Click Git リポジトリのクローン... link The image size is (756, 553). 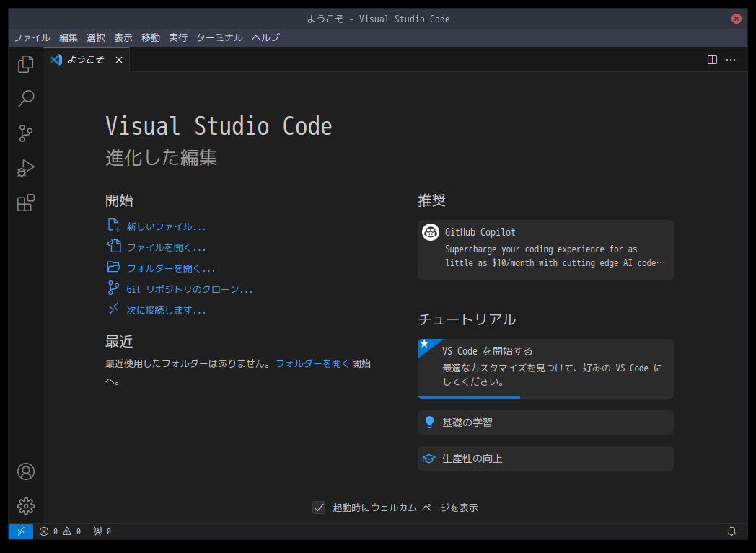[x=190, y=289]
